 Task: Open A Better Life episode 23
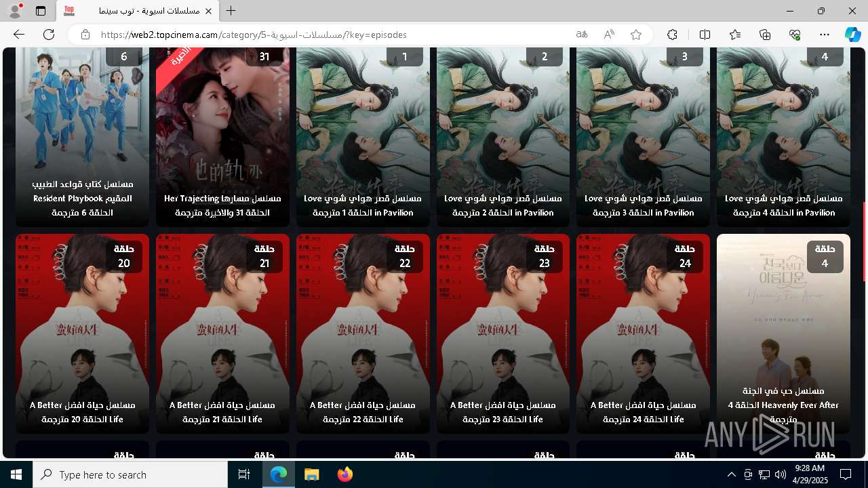click(x=503, y=333)
